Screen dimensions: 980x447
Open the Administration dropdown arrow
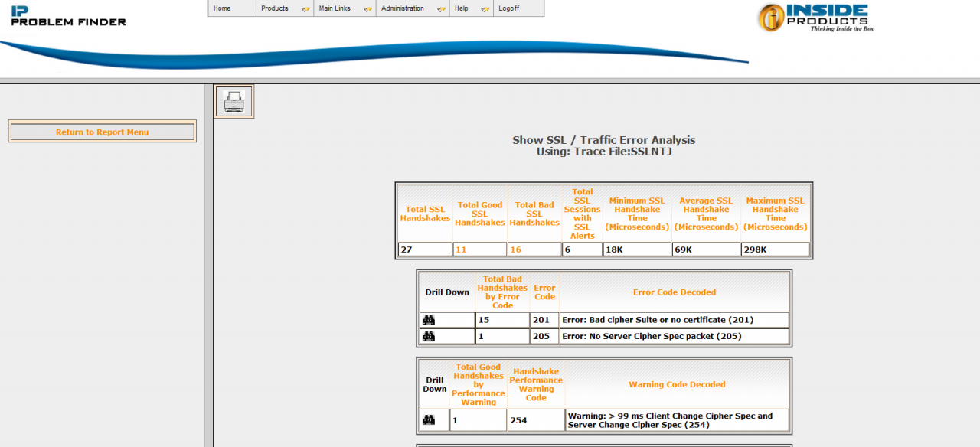click(x=441, y=9)
